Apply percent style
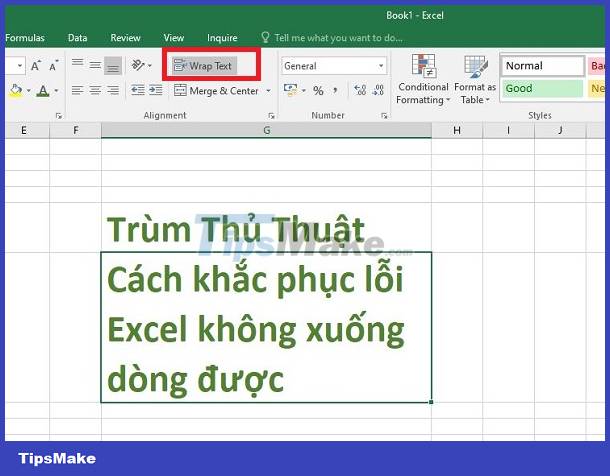Image resolution: width=610 pixels, height=476 pixels. pyautogui.click(x=318, y=91)
